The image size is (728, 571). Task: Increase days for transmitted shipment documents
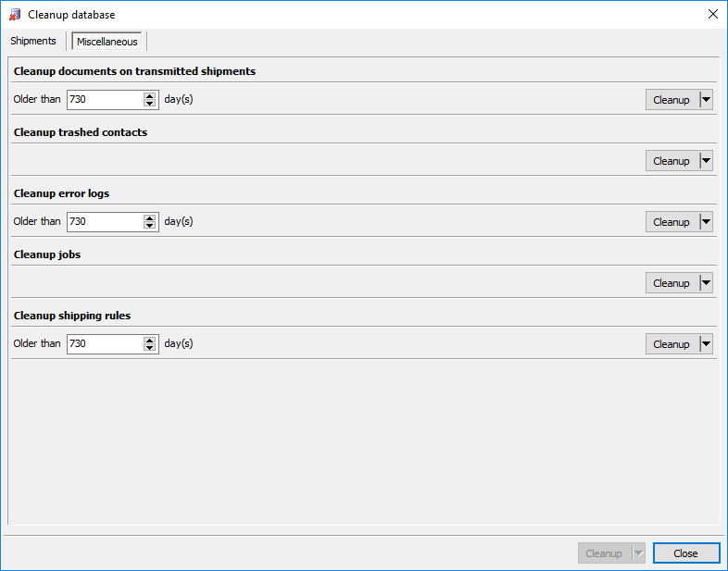point(150,95)
